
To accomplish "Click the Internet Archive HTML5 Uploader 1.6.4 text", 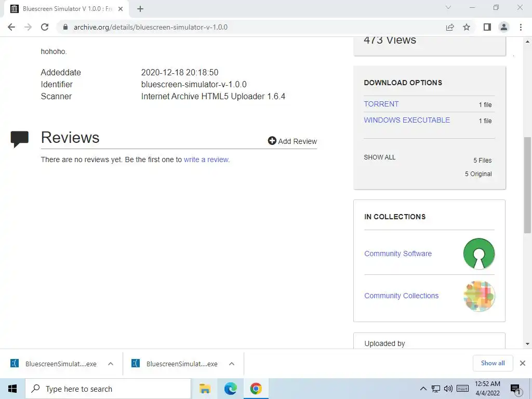I will click(213, 96).
